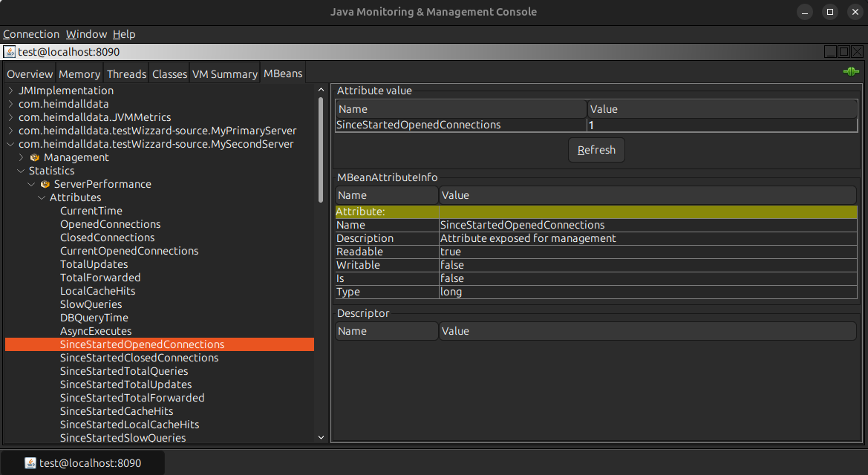Image resolution: width=868 pixels, height=475 pixels.
Task: Iconify the internal test@localhost window
Action: pyautogui.click(x=830, y=52)
